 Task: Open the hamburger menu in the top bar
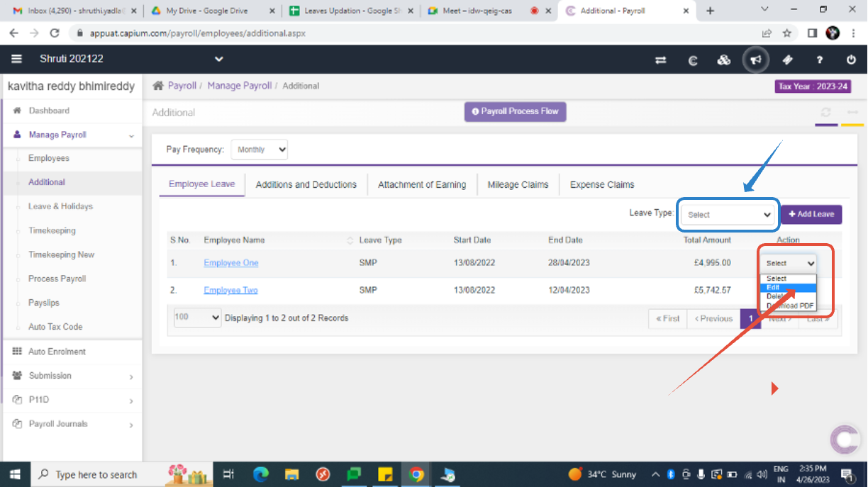pyautogui.click(x=16, y=60)
